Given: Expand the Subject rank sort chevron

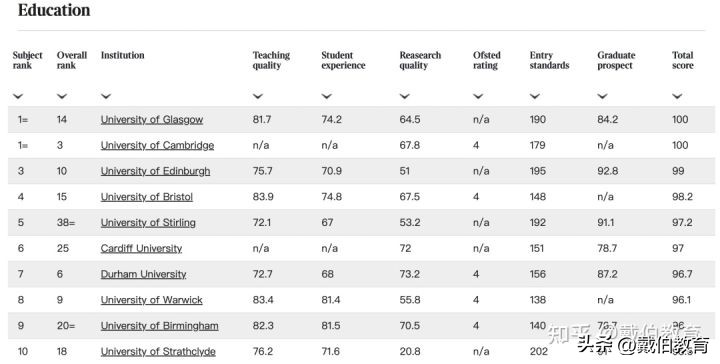Looking at the screenshot, I should pos(18,96).
